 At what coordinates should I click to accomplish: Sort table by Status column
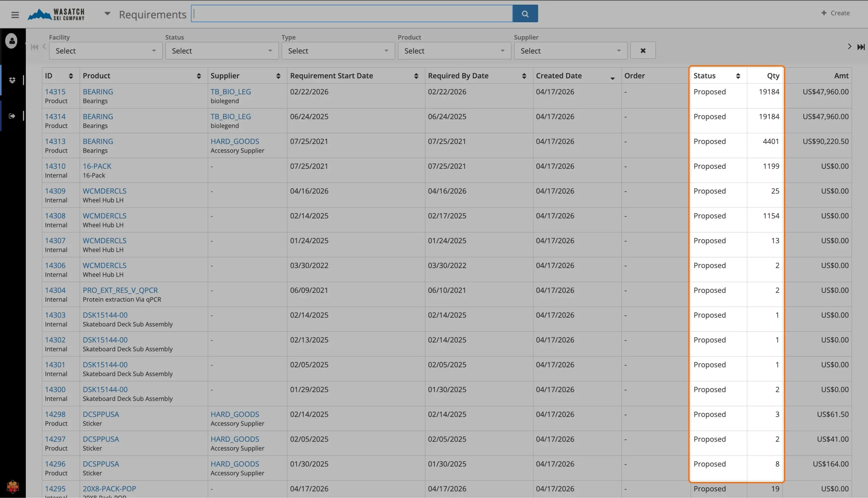738,76
